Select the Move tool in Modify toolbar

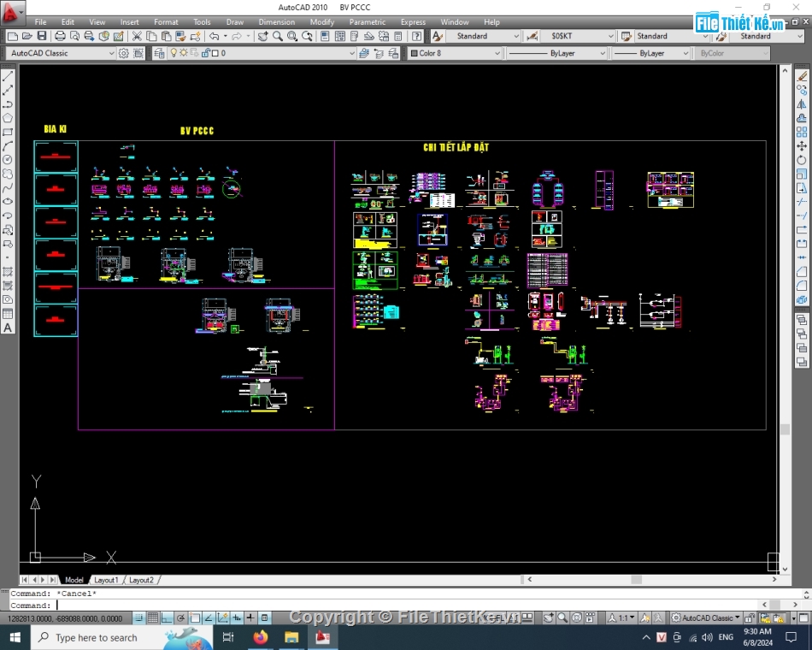802,146
